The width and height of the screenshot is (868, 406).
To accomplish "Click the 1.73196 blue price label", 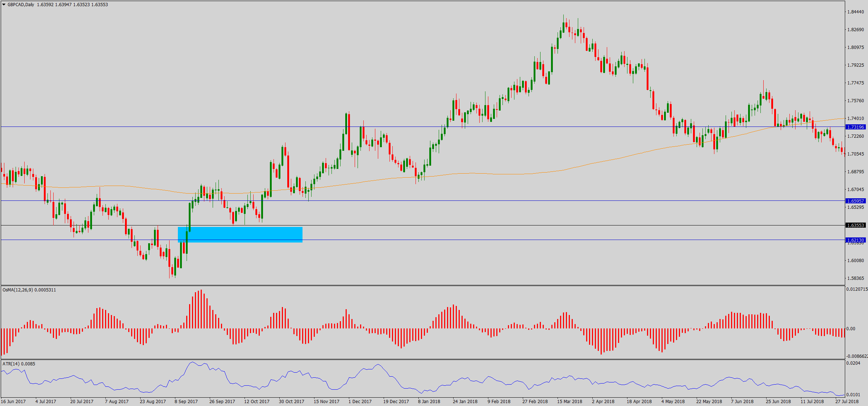I will (856, 127).
